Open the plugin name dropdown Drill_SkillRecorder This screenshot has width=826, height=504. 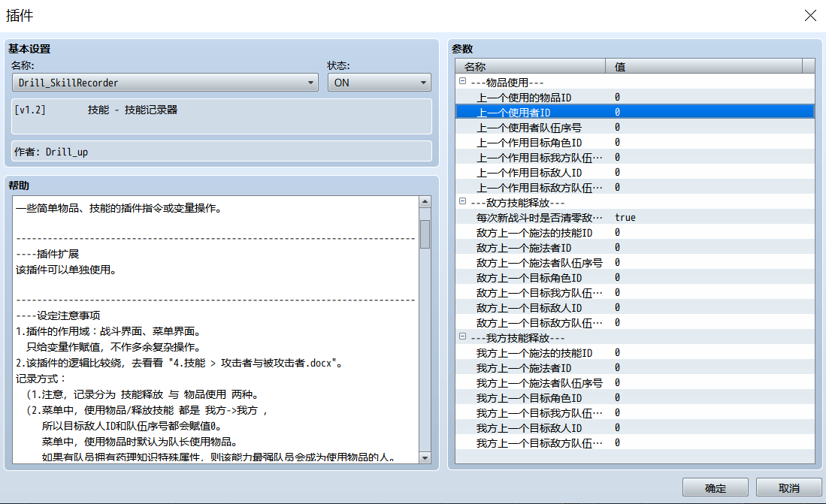click(x=165, y=83)
